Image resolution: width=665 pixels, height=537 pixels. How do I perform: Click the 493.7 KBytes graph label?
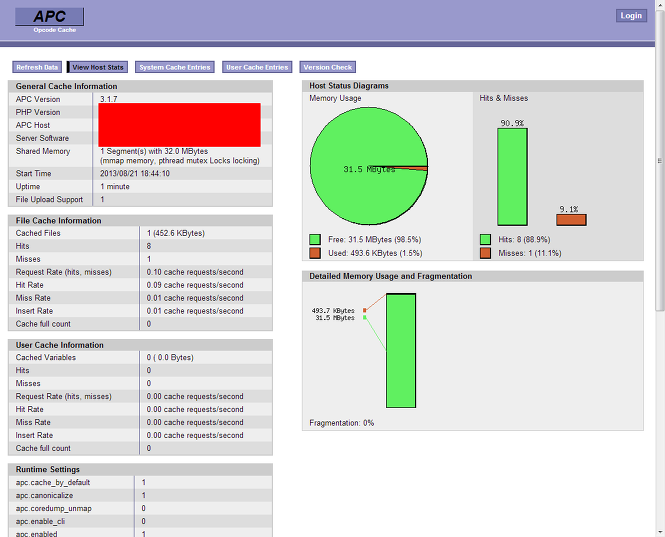333,310
